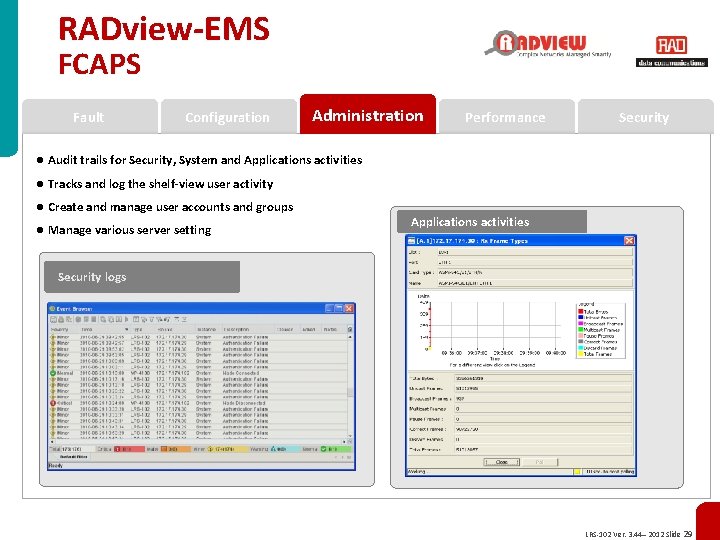Click the Multicast Frames value field

544,409
